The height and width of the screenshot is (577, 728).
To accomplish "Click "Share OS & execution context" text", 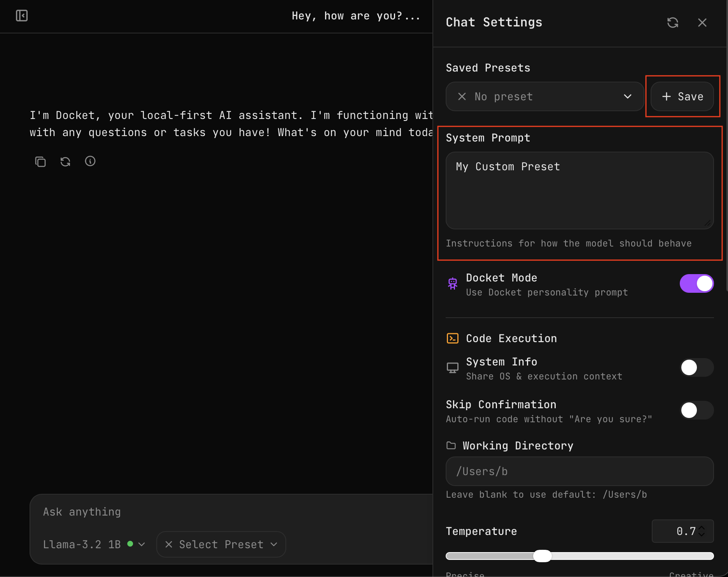I will [x=544, y=376].
